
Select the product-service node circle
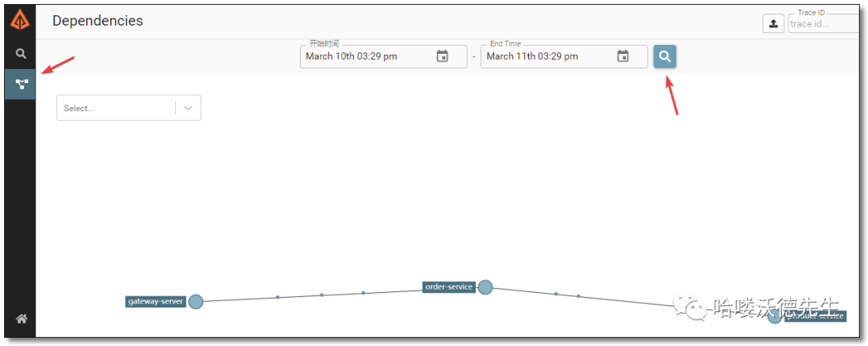tap(774, 316)
